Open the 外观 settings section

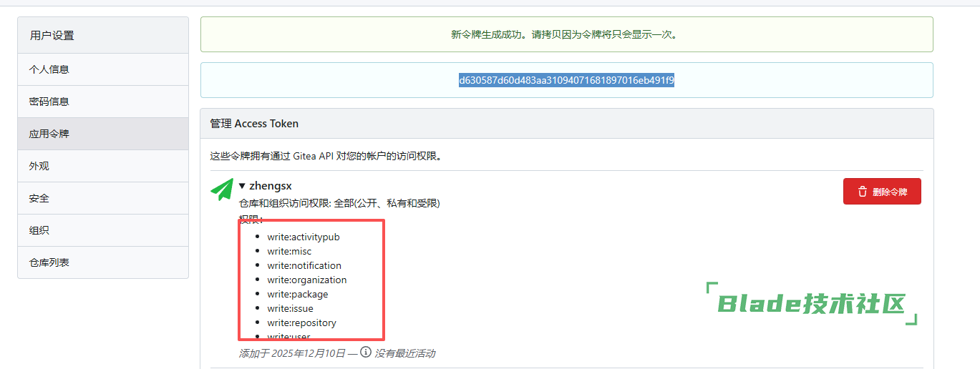click(x=39, y=166)
